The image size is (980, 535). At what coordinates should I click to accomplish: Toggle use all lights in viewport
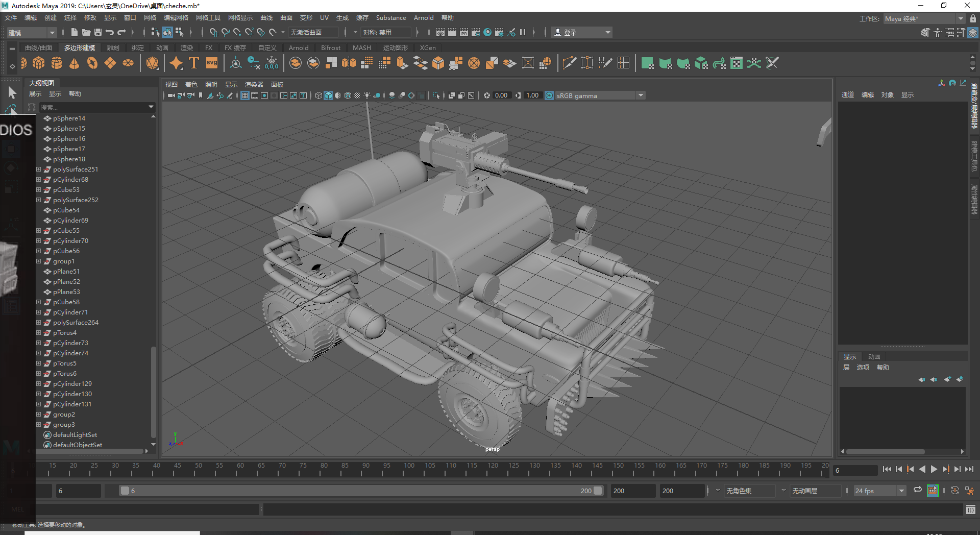pyautogui.click(x=367, y=95)
